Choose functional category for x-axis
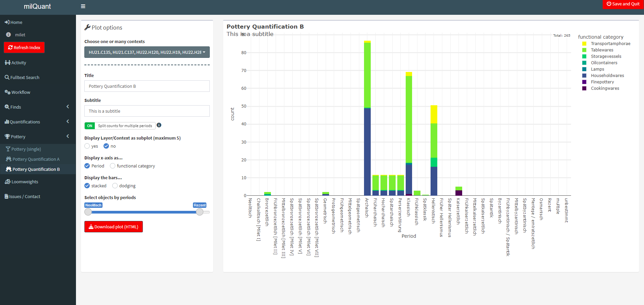The image size is (644, 305). 113,166
